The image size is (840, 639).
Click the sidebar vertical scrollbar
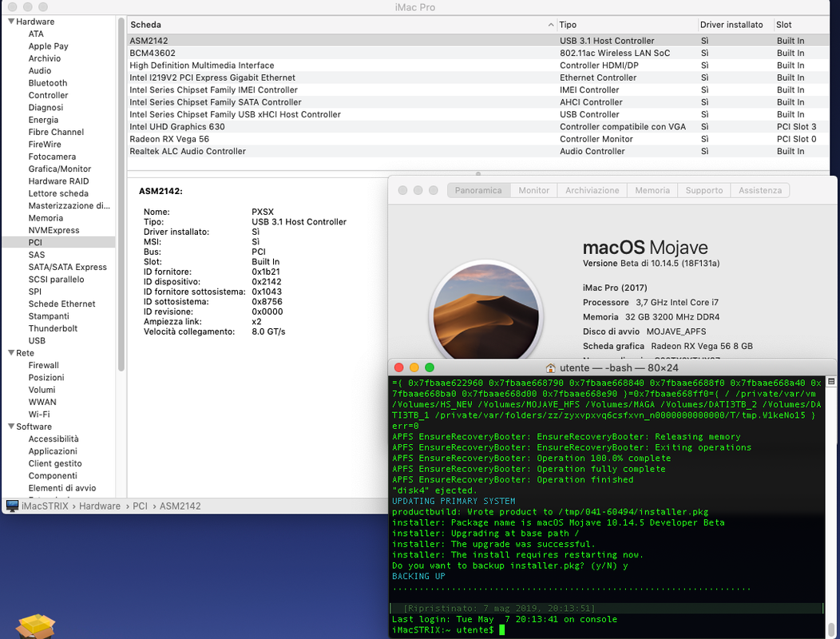pyautogui.click(x=121, y=193)
